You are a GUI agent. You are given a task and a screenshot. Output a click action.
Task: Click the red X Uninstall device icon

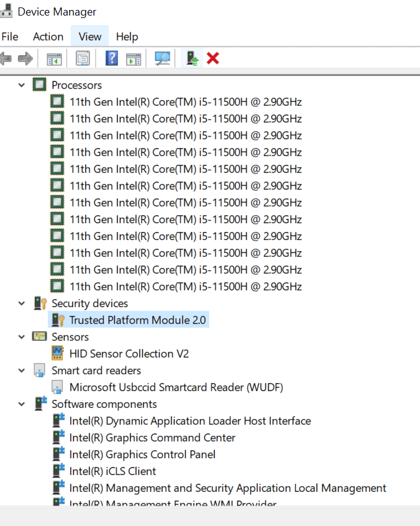tap(213, 58)
